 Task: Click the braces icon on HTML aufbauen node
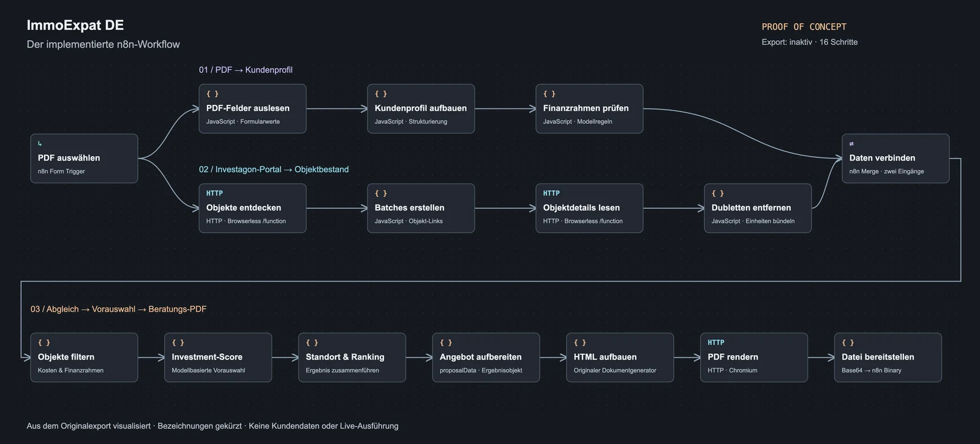click(580, 343)
